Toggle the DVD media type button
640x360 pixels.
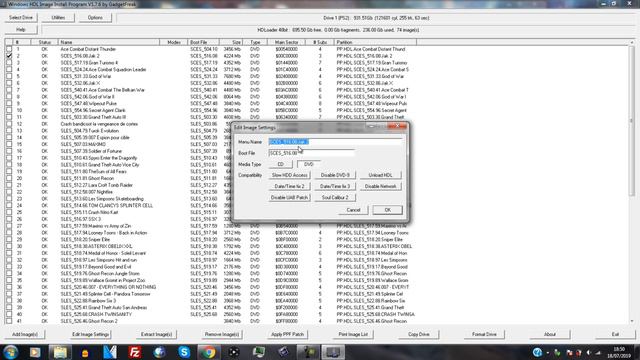pyautogui.click(x=309, y=164)
